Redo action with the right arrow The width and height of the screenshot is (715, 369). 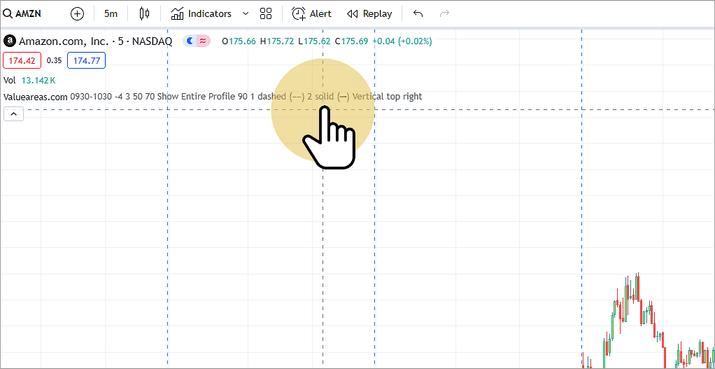444,14
